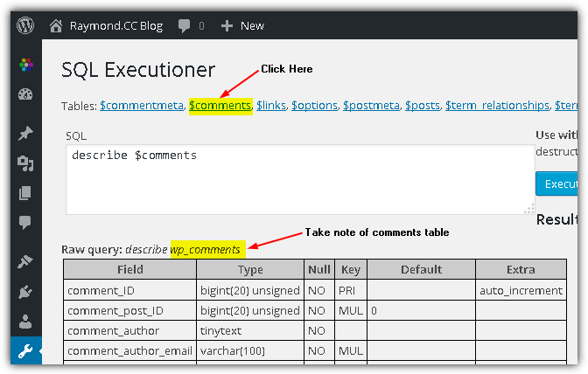Open the Tools wrench icon

pos(25,350)
